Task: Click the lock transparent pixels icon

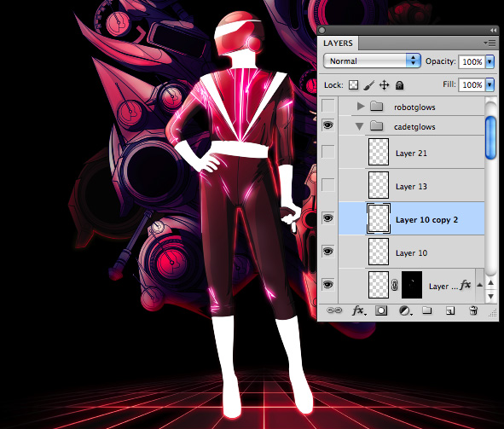Action: click(354, 85)
